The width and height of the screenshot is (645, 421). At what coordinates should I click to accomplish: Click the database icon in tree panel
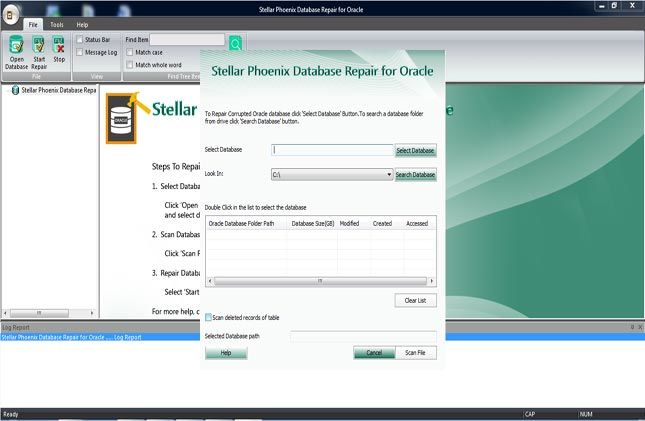pyautogui.click(x=15, y=90)
